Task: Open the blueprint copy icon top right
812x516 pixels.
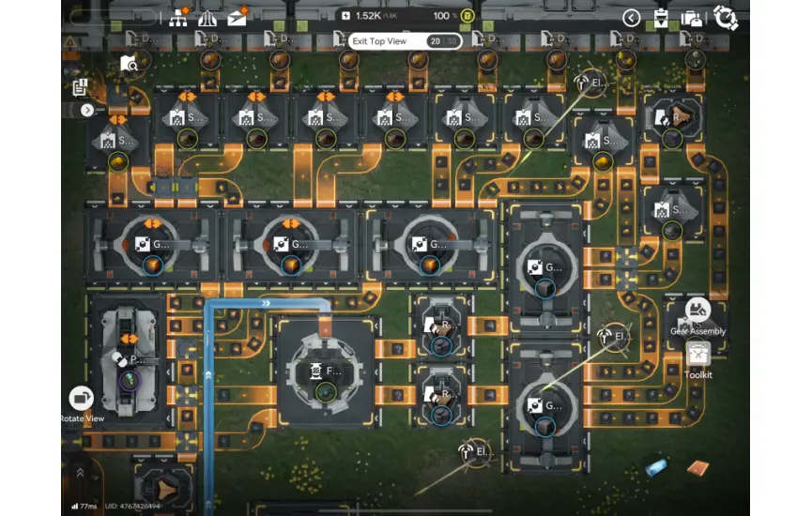Action: point(692,18)
